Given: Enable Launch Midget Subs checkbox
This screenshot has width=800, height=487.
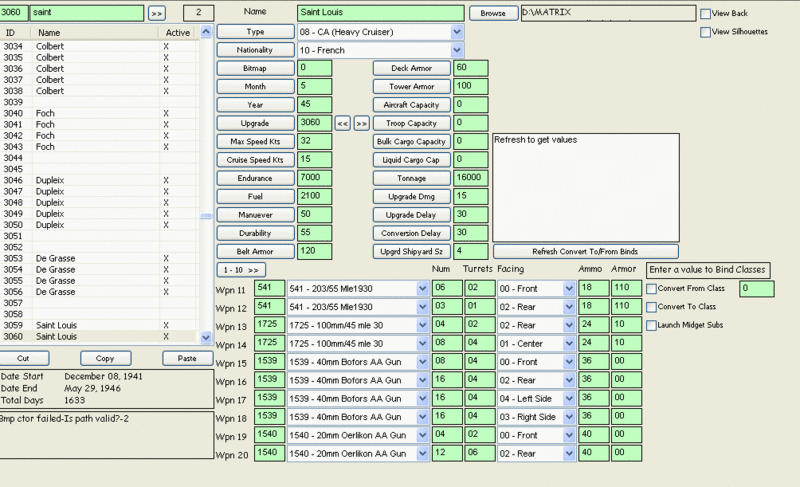Looking at the screenshot, I should (x=651, y=325).
